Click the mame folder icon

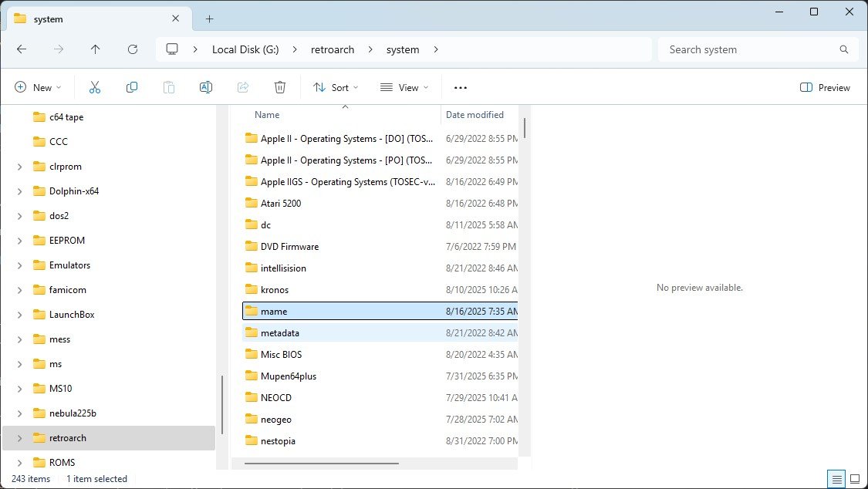pos(252,311)
